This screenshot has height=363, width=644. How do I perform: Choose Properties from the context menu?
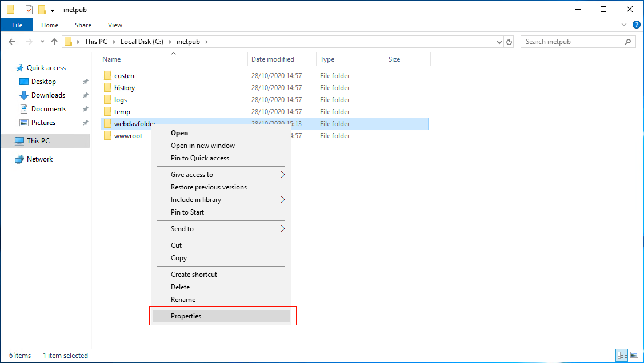[x=221, y=316]
